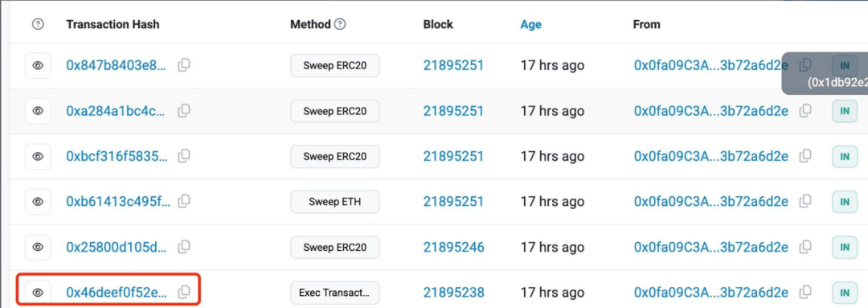
Task: Copy transaction hash 0x847b8403e8
Action: click(x=184, y=65)
